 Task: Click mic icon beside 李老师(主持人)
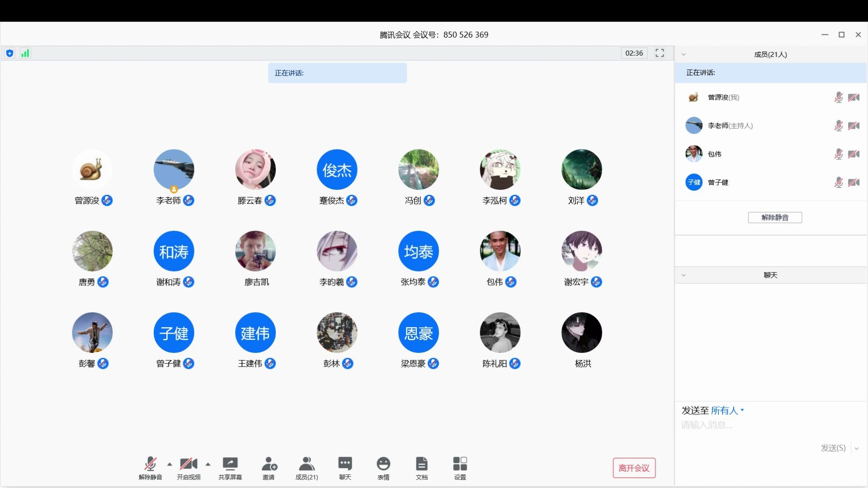pyautogui.click(x=838, y=126)
